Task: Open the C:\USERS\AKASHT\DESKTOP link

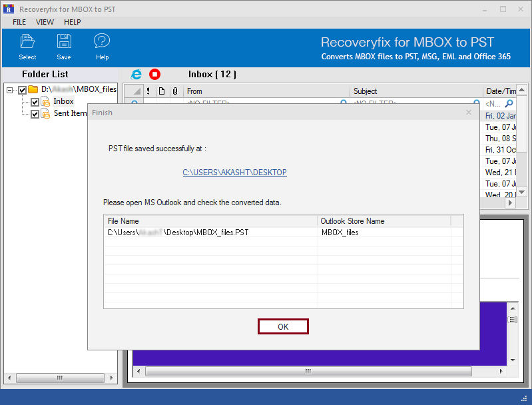Action: coord(235,173)
